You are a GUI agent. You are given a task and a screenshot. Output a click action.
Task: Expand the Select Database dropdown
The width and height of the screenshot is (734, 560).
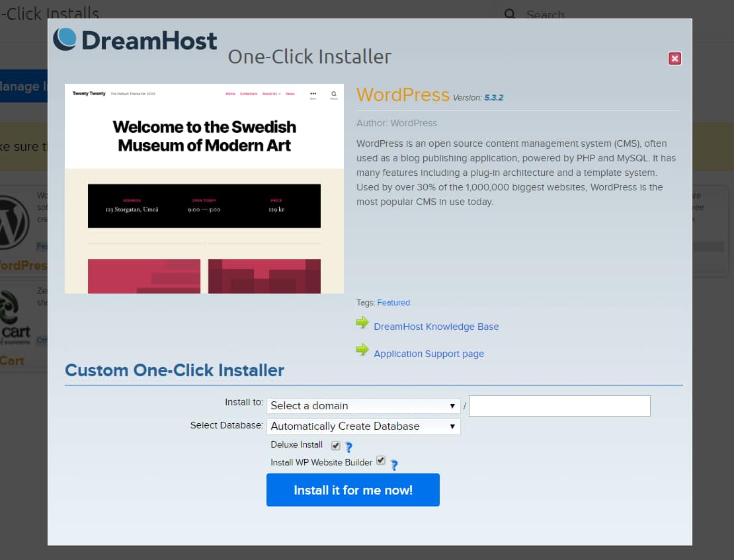[363, 426]
